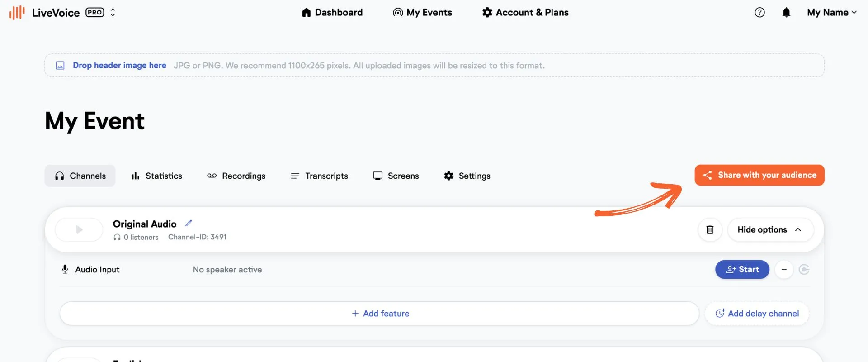Open notifications bell icon

pos(786,12)
